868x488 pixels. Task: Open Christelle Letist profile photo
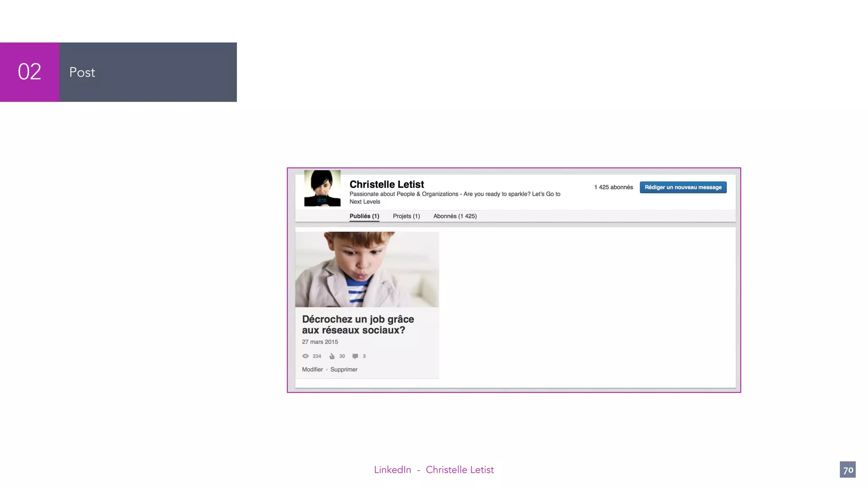coord(322,188)
